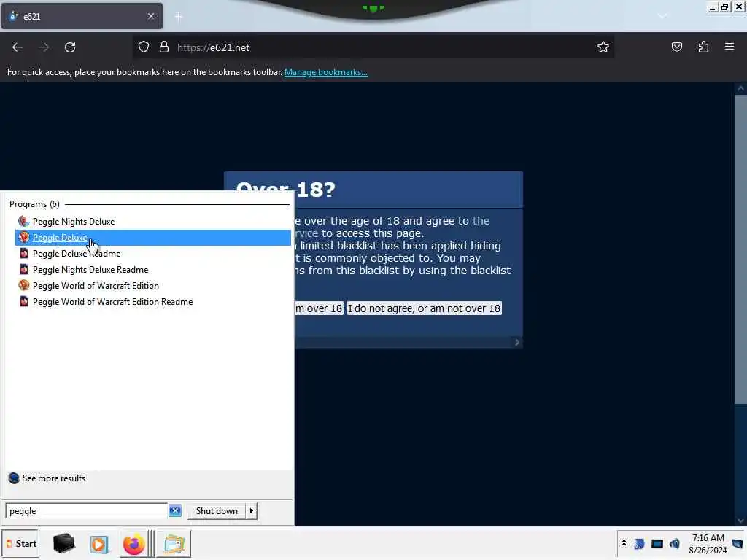Show hidden system tray icons
This screenshot has height=560, width=747.
point(624,543)
